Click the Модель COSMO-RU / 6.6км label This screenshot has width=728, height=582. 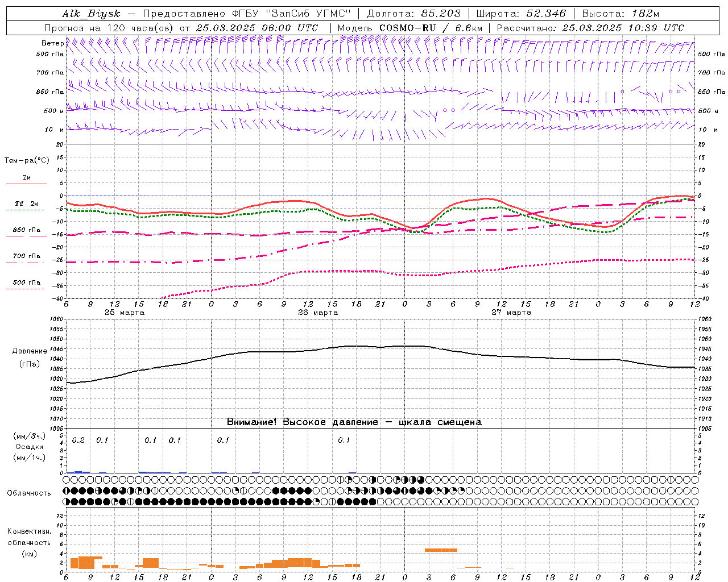pos(410,28)
